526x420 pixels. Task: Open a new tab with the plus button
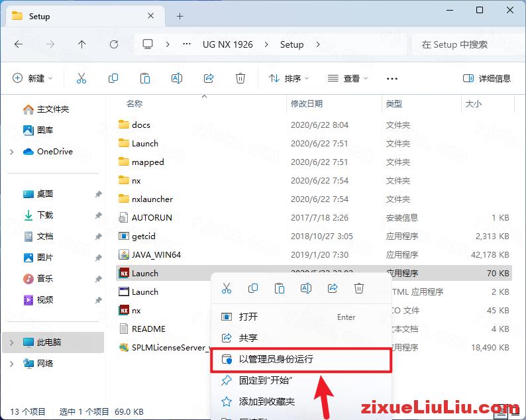180,16
